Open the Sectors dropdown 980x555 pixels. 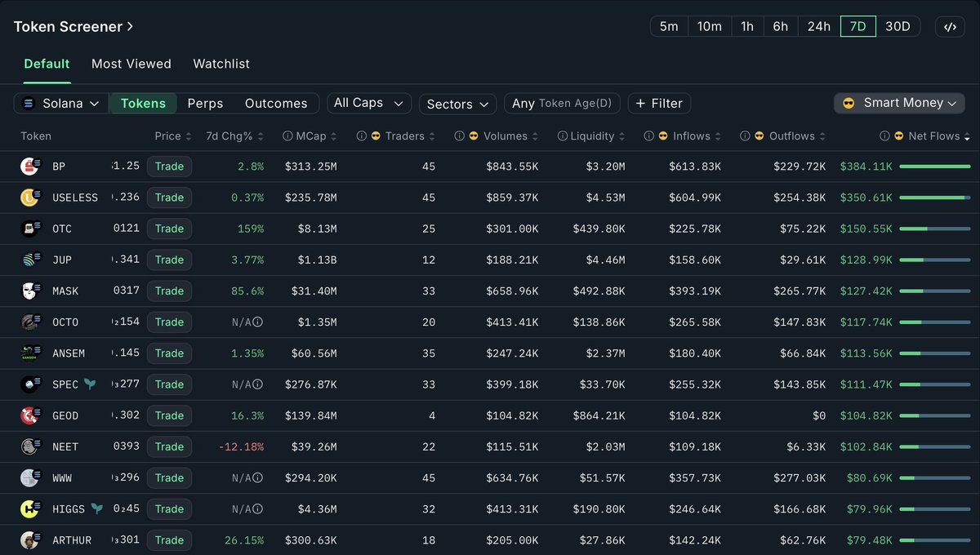coord(458,104)
